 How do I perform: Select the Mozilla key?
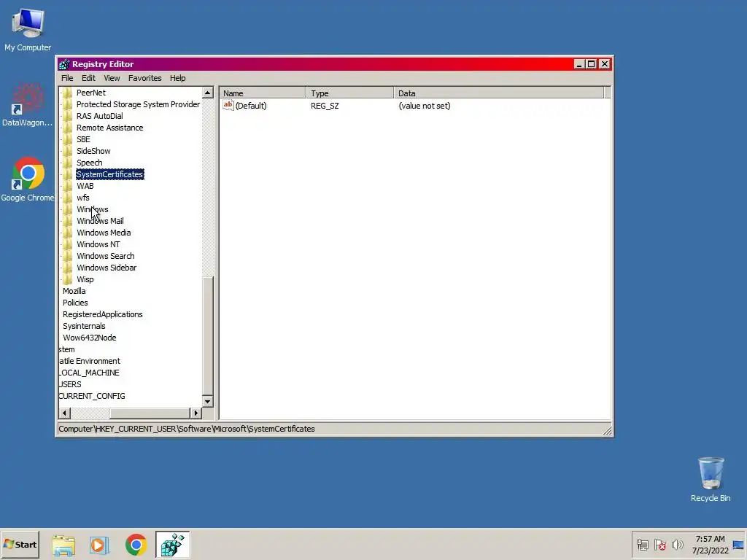point(74,291)
